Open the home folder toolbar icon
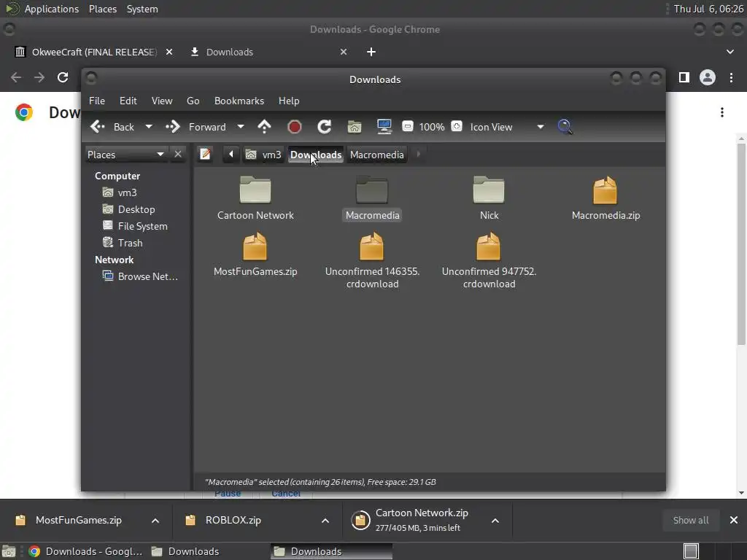This screenshot has width=747, height=560. (355, 127)
